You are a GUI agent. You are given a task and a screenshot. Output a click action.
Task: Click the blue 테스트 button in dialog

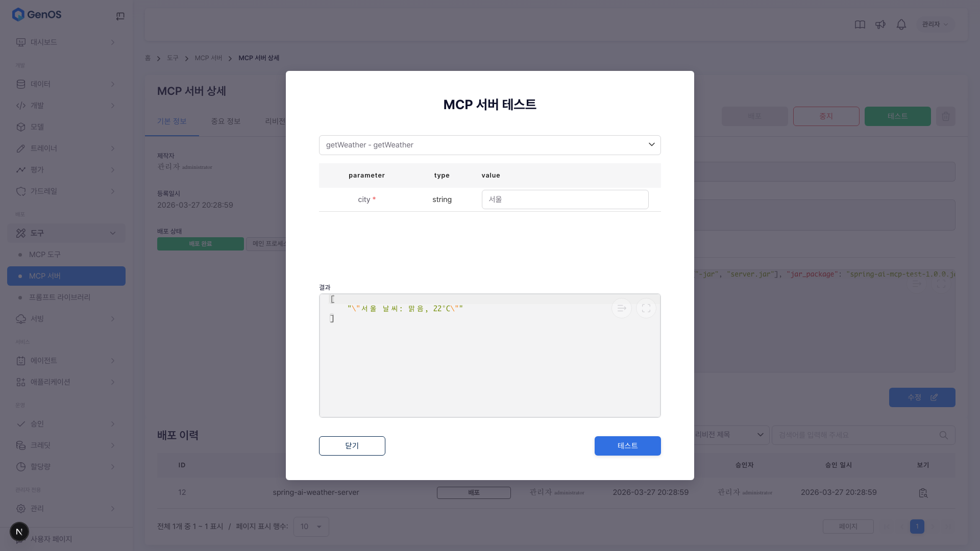pyautogui.click(x=627, y=446)
